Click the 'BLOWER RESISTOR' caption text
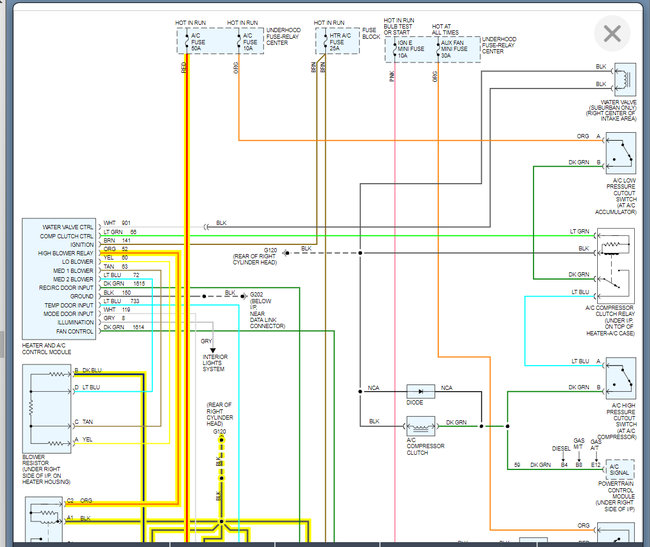 [x=36, y=460]
